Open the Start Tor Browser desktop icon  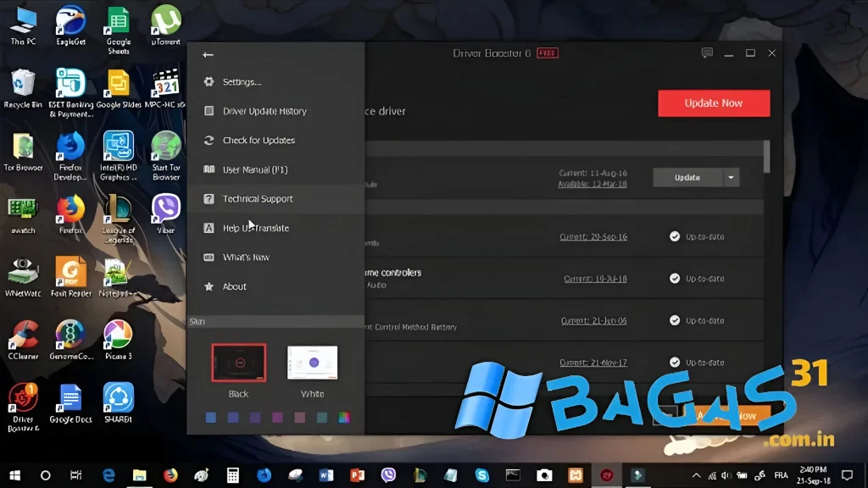click(x=166, y=157)
